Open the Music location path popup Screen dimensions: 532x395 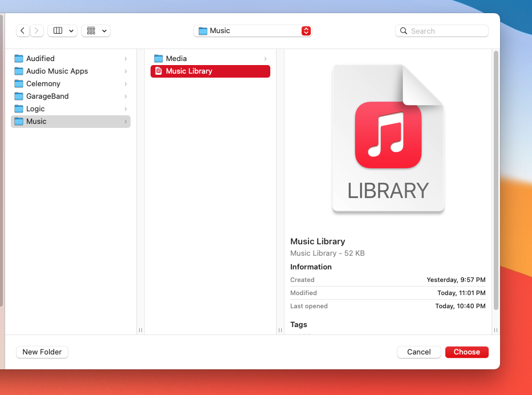click(253, 31)
